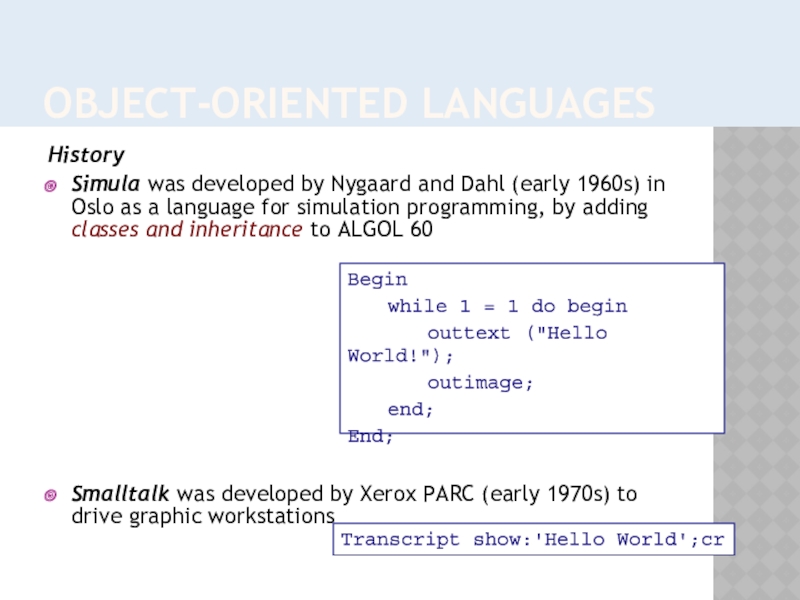Click the bullet icon beside the Simula paragraph
The image size is (800, 600).
coord(51,186)
